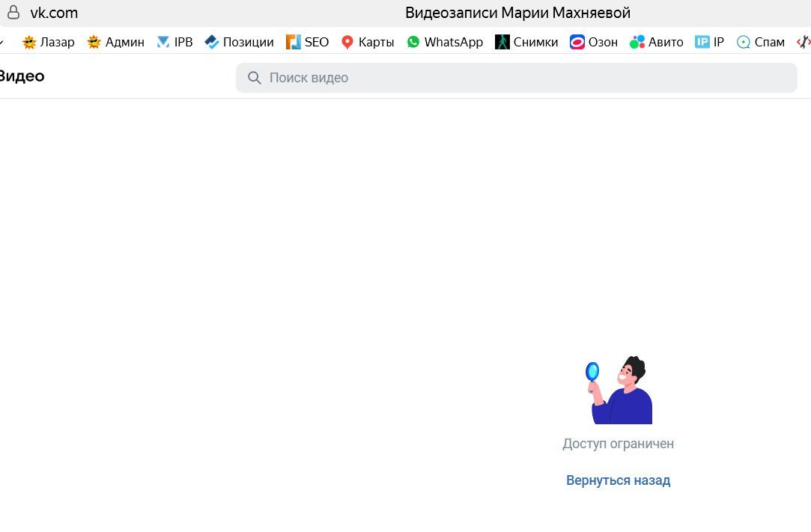Open the Карты bookmark
The width and height of the screenshot is (811, 532).
[x=367, y=42]
